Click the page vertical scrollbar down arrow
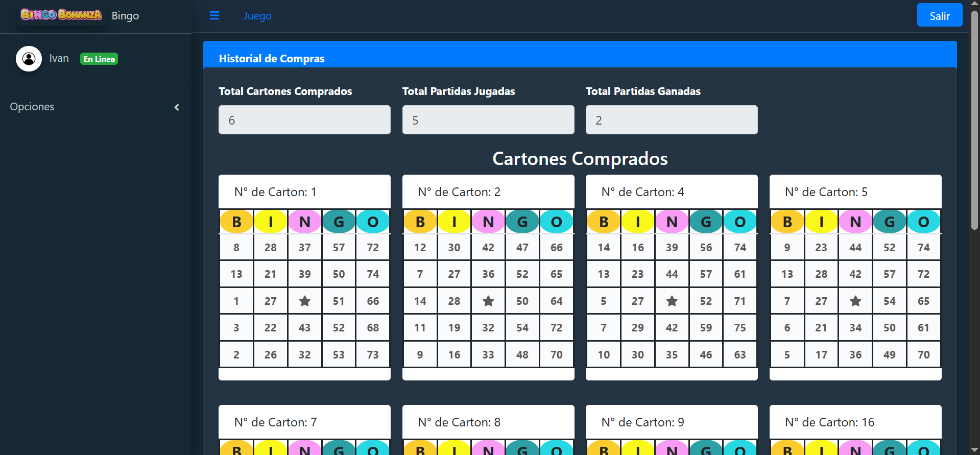Viewport: 980px width, 455px height. tap(974, 450)
